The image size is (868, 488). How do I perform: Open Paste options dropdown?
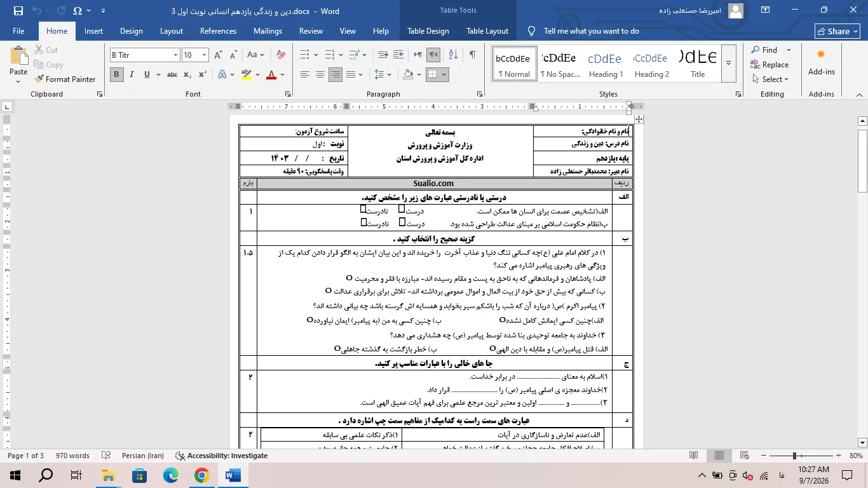[18, 81]
